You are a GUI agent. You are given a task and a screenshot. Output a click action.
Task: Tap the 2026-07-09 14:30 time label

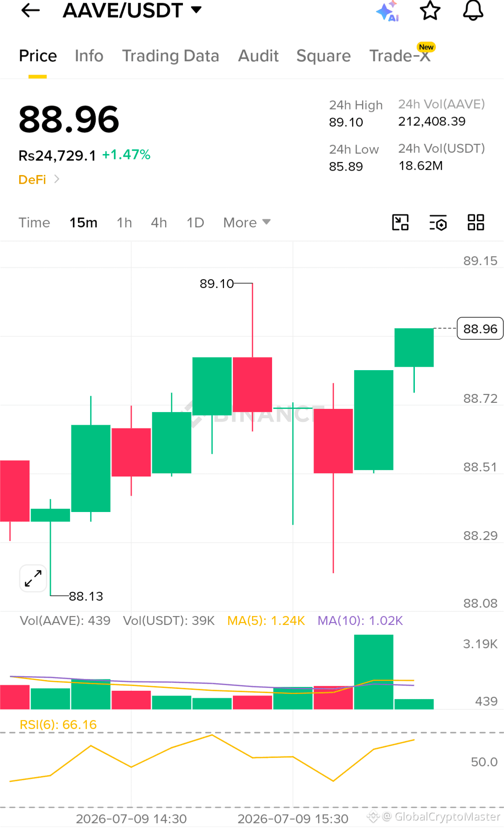tap(131, 819)
